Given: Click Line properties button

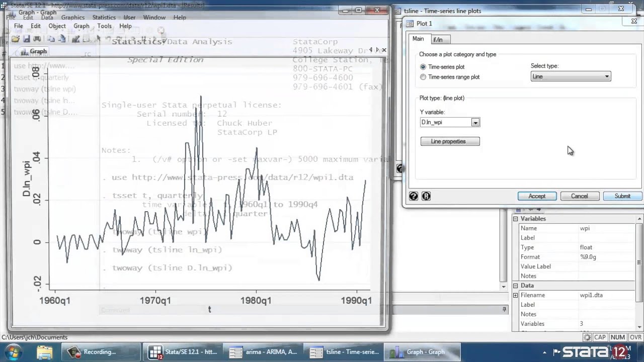Looking at the screenshot, I should [450, 141].
